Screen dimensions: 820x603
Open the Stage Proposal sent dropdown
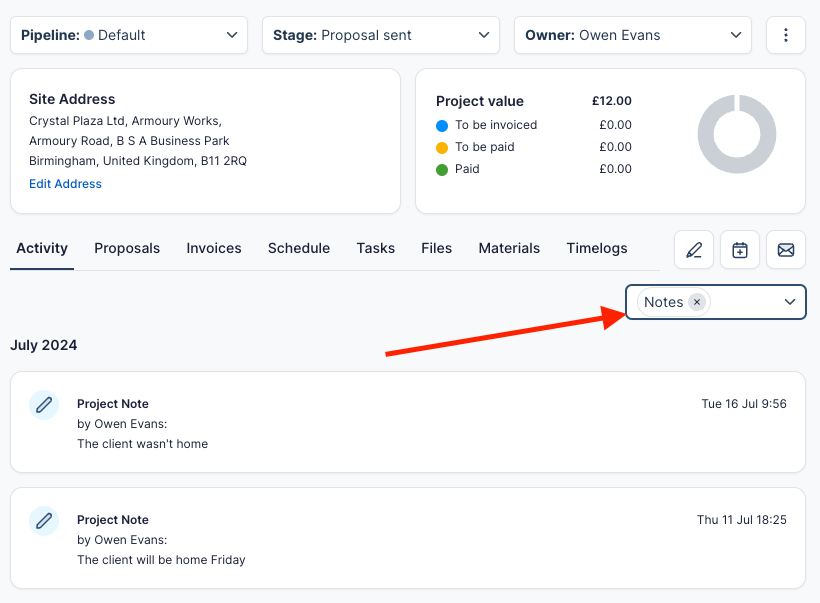tap(381, 35)
